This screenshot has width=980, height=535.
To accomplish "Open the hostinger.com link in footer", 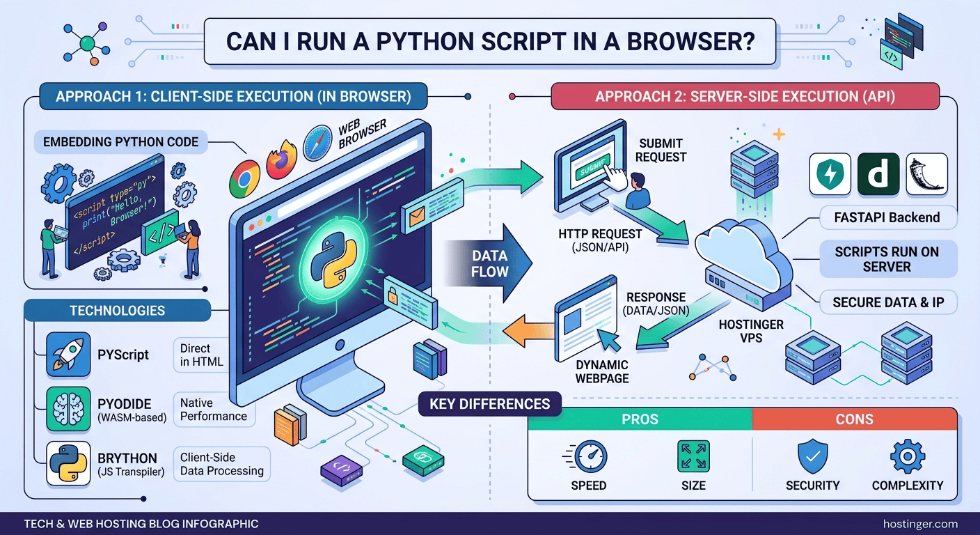I will 919,524.
